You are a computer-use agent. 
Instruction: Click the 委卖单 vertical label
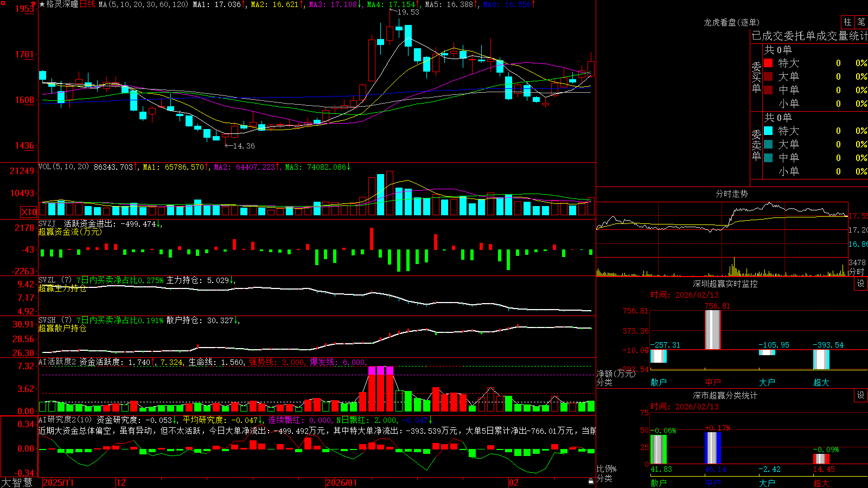coord(756,145)
